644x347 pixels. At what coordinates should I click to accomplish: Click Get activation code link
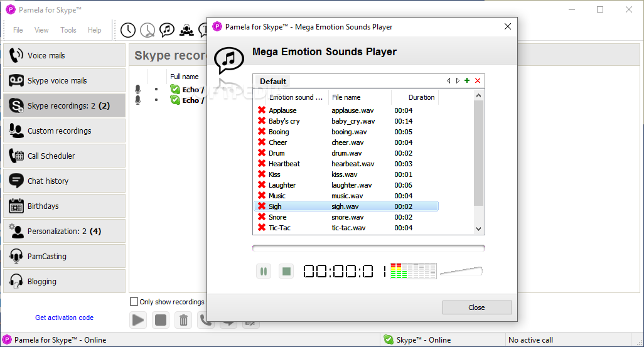(x=64, y=318)
